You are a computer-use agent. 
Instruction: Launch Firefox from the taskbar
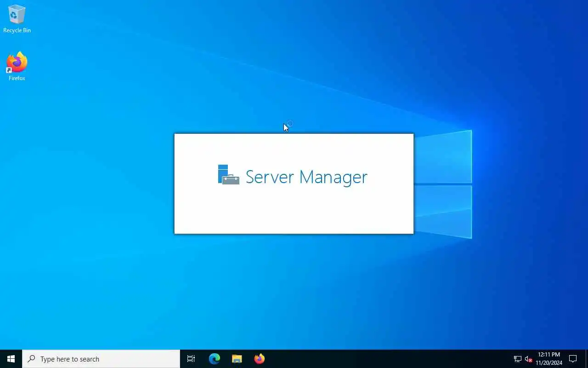coord(260,359)
